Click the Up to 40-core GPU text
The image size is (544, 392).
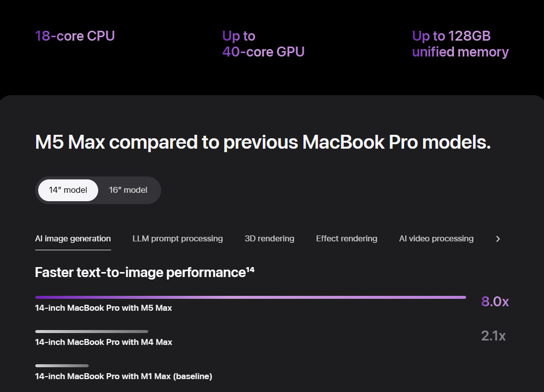click(264, 44)
